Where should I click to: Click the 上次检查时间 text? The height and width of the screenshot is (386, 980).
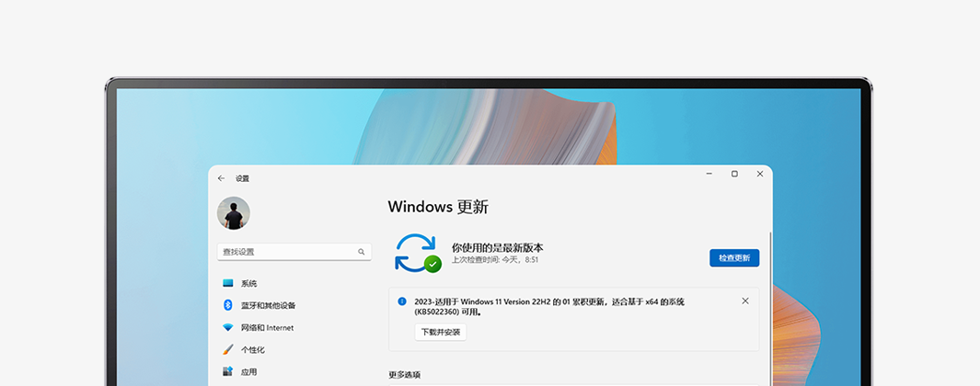(x=495, y=259)
